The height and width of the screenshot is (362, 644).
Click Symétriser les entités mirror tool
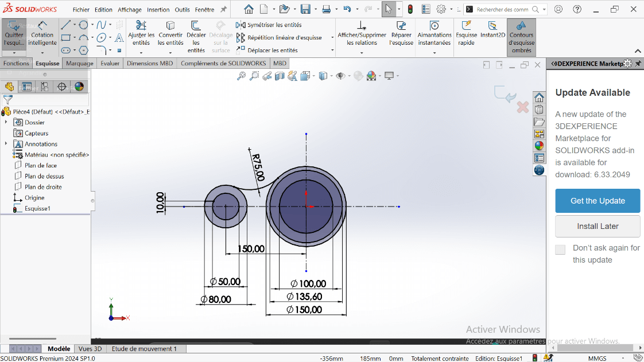(269, 25)
